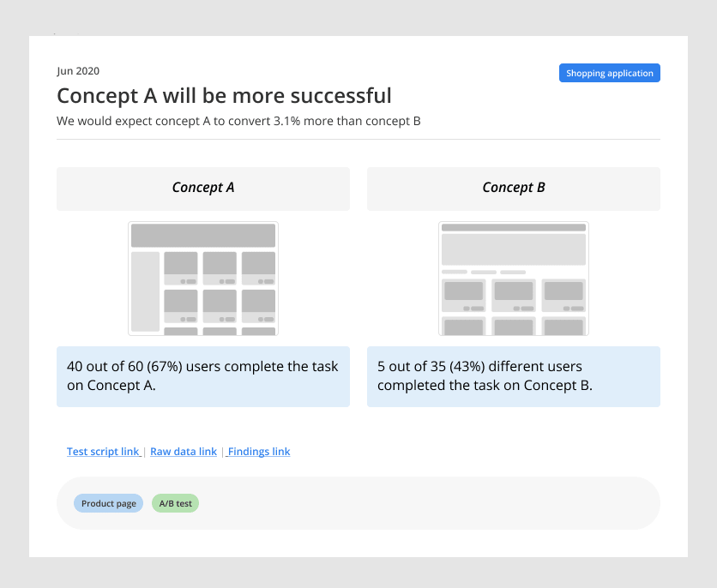Image resolution: width=717 pixels, height=588 pixels.
Task: Click the top header bar in Concept A wireframe
Action: 203,236
